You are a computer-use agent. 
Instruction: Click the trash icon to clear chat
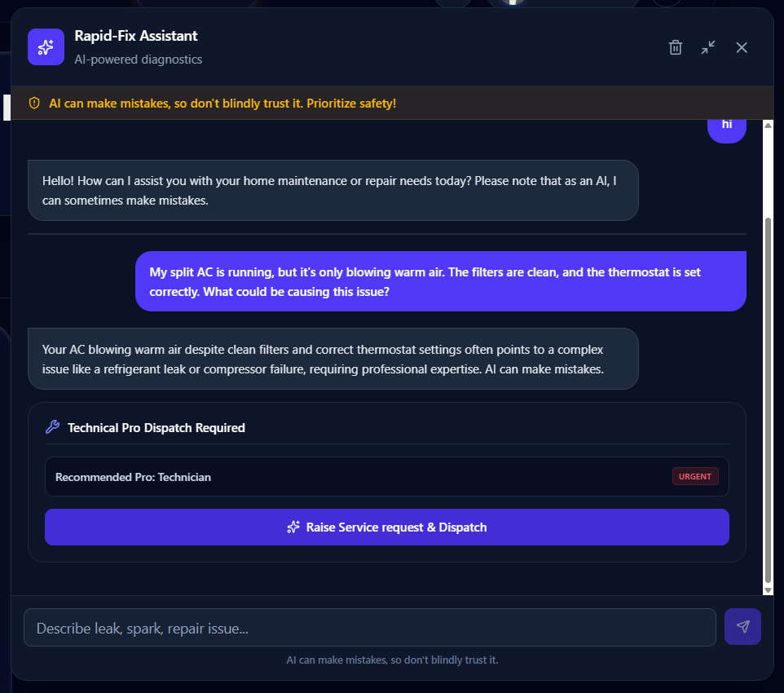(x=676, y=47)
